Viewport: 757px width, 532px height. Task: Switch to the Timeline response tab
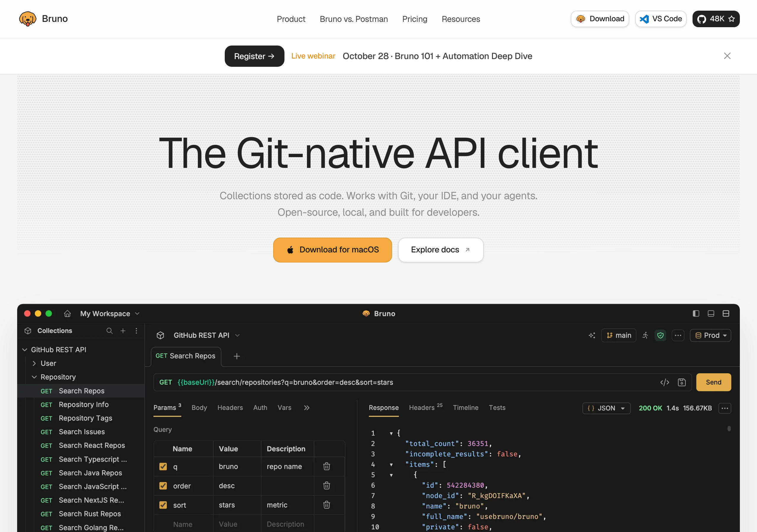click(x=465, y=408)
